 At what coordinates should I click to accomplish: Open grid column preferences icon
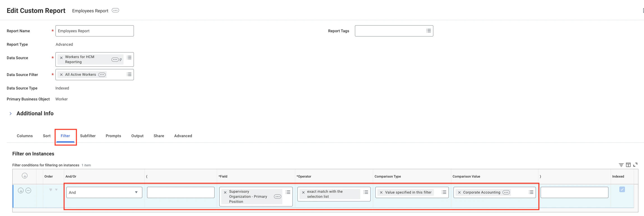coord(628,165)
